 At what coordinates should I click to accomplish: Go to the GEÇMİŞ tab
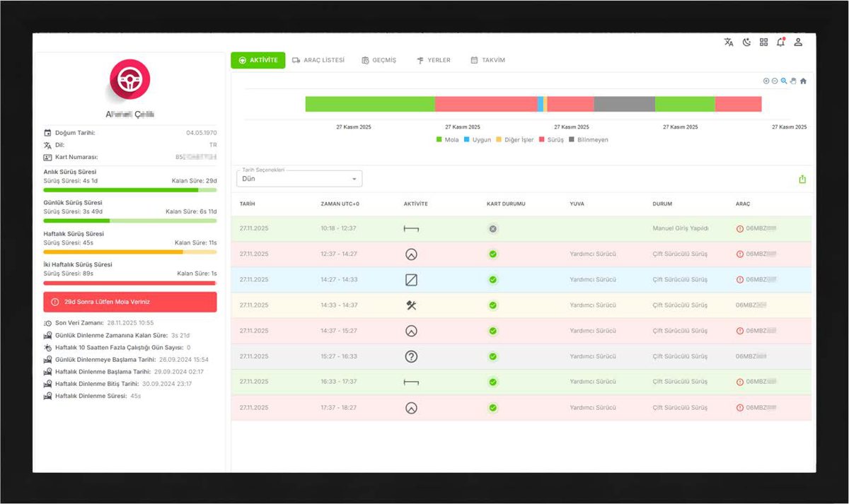(x=379, y=60)
